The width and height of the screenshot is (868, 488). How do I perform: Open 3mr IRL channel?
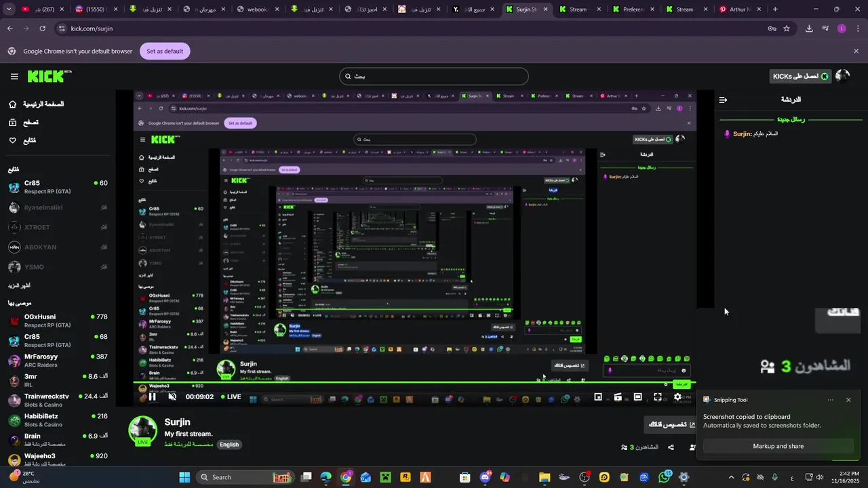coord(58,380)
